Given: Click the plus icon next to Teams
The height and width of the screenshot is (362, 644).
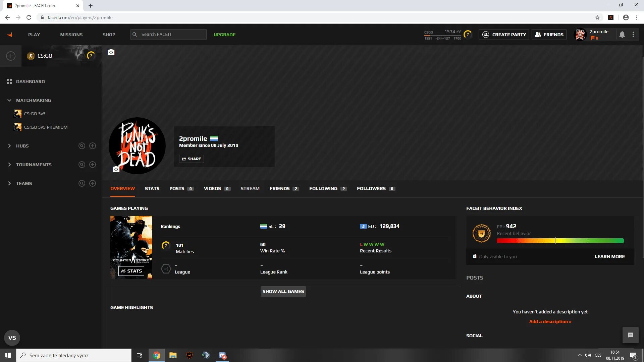Looking at the screenshot, I should coord(93,183).
